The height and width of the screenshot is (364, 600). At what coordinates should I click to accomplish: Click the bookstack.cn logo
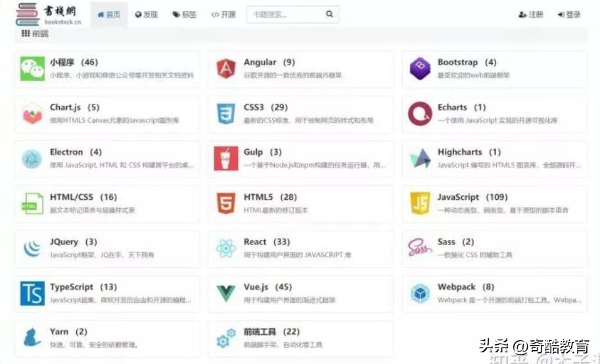[49, 14]
